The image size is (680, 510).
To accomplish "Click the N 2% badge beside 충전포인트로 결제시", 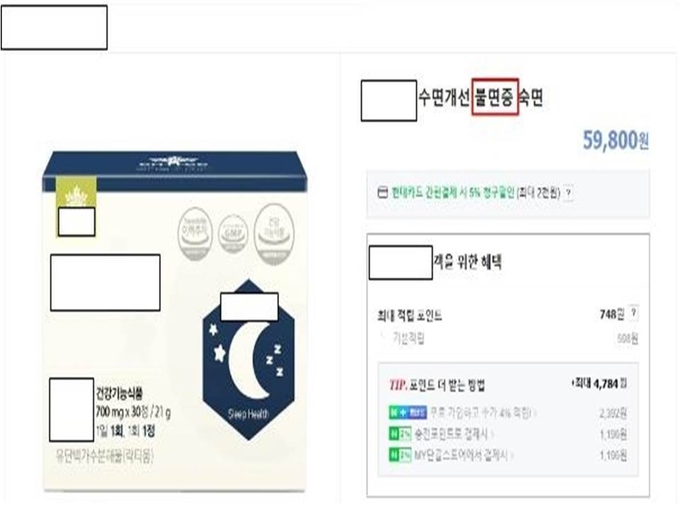I will tap(400, 434).
